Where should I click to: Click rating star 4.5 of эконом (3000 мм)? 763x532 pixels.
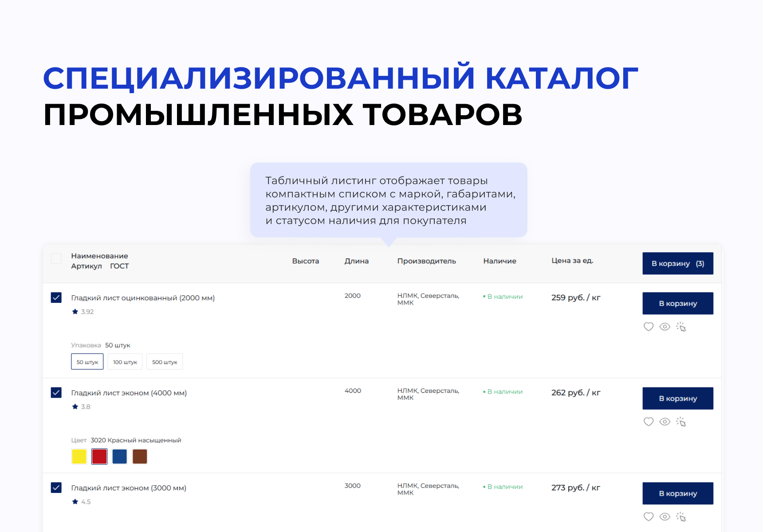coord(75,501)
